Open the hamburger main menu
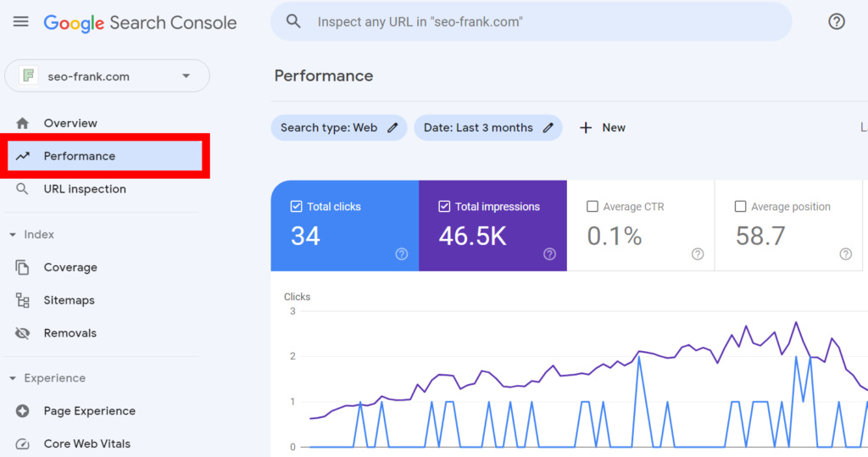868x457 pixels. click(21, 22)
